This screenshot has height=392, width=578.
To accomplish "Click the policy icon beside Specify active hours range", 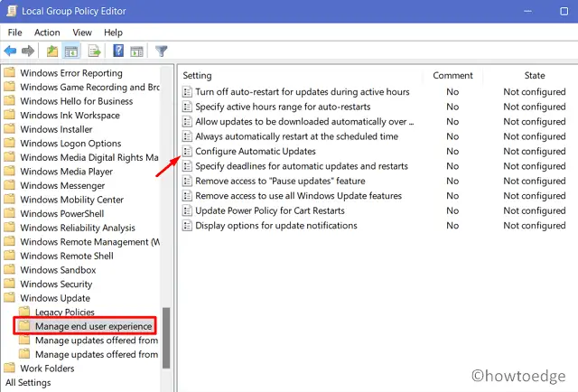I will click(187, 107).
